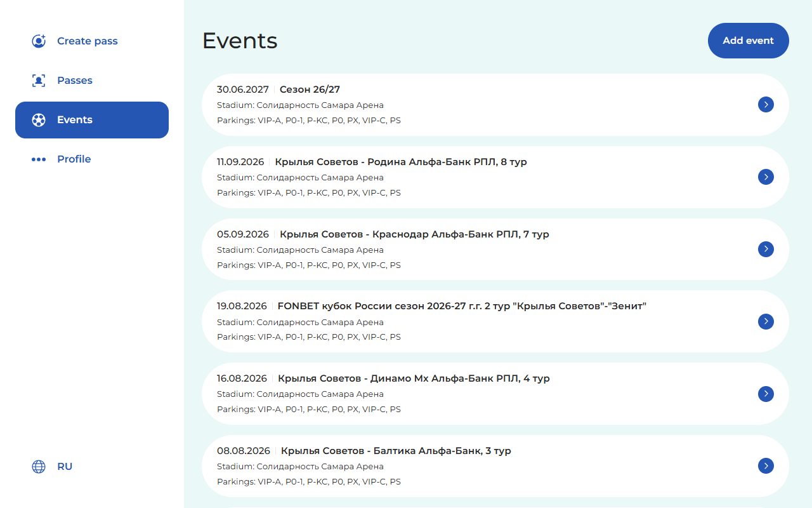Click Stadium line under Краснодар 7 тур event
Image resolution: width=812 pixels, height=508 pixels.
[300, 250]
